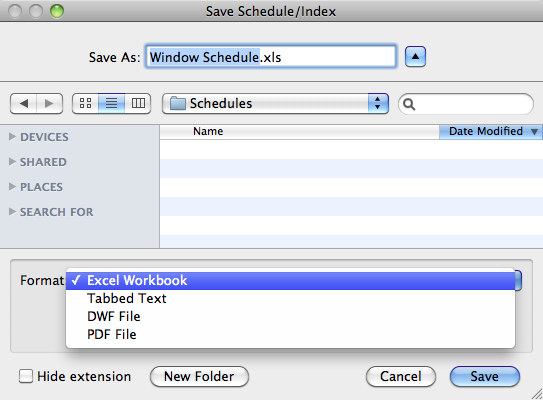Click the folder icon beside Schedules
543x400 pixels.
coord(178,103)
